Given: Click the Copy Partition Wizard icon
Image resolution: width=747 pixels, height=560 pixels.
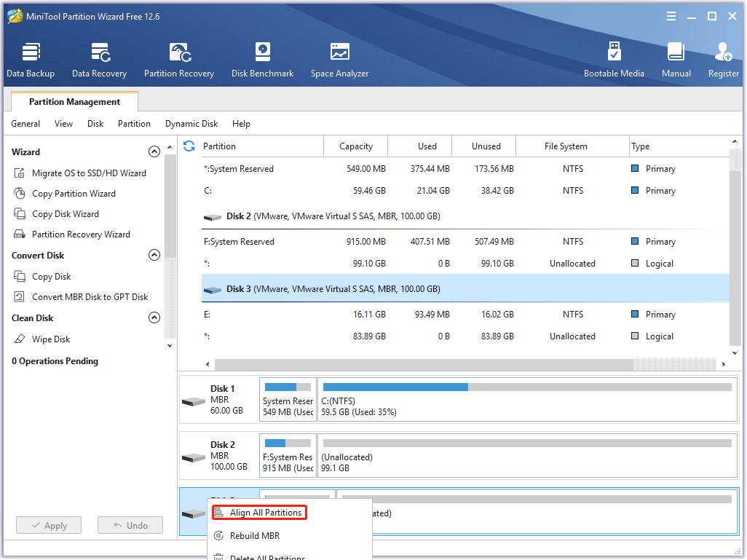Looking at the screenshot, I should tap(20, 194).
